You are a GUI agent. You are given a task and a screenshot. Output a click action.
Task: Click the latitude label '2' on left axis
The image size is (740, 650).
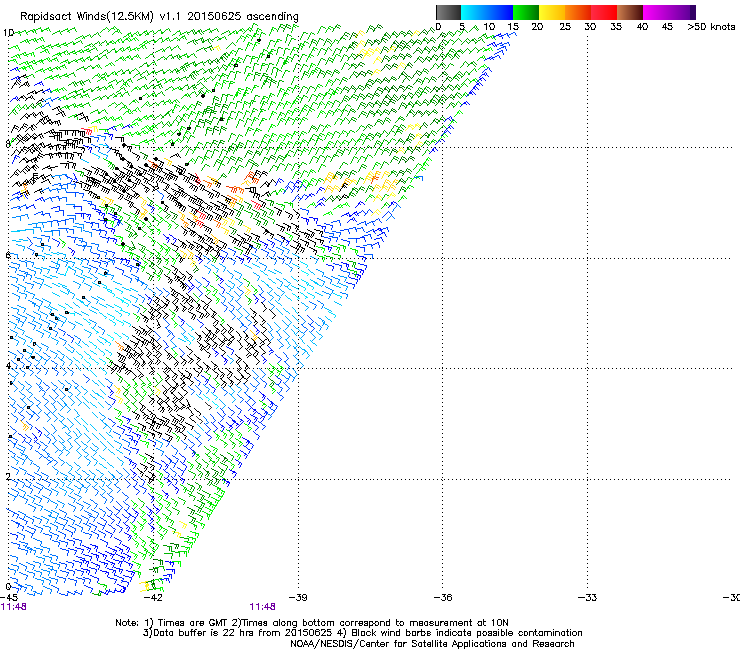tap(8, 477)
